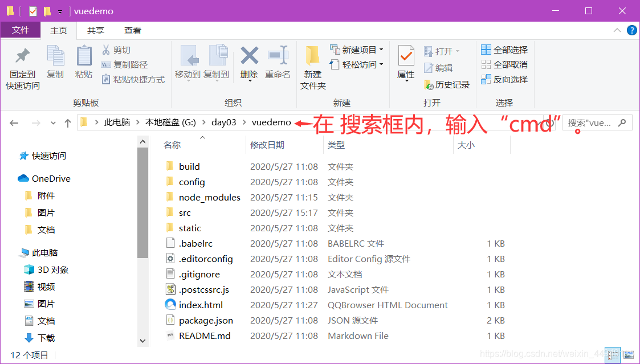Click the Copy icon in clipboard group
Image resolution: width=640 pixels, height=364 pixels.
(55, 55)
